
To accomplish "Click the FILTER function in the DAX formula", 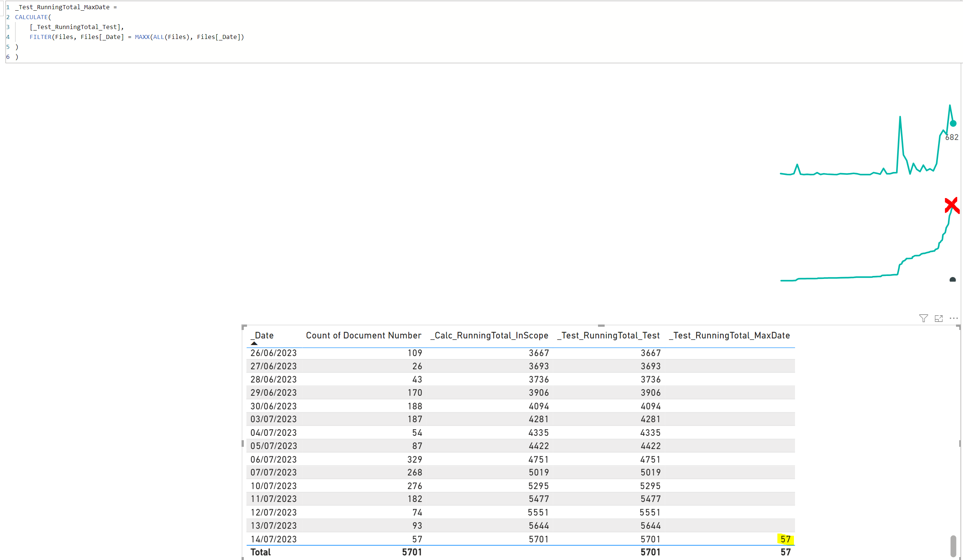I will (x=40, y=37).
